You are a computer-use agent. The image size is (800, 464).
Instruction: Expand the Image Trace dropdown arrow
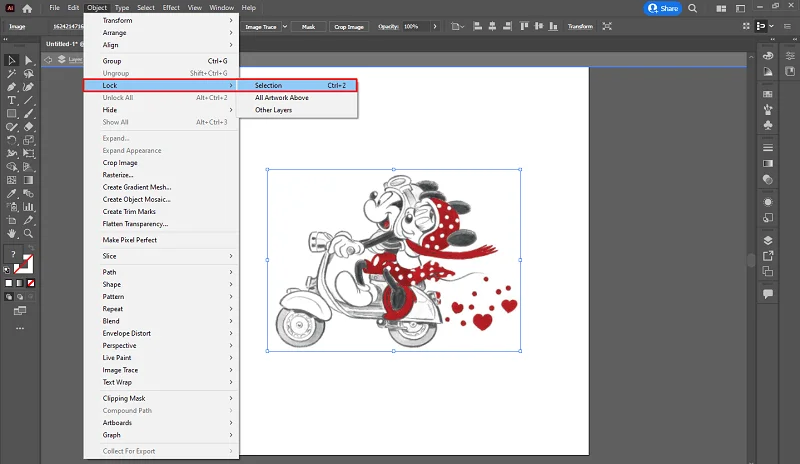pos(285,27)
